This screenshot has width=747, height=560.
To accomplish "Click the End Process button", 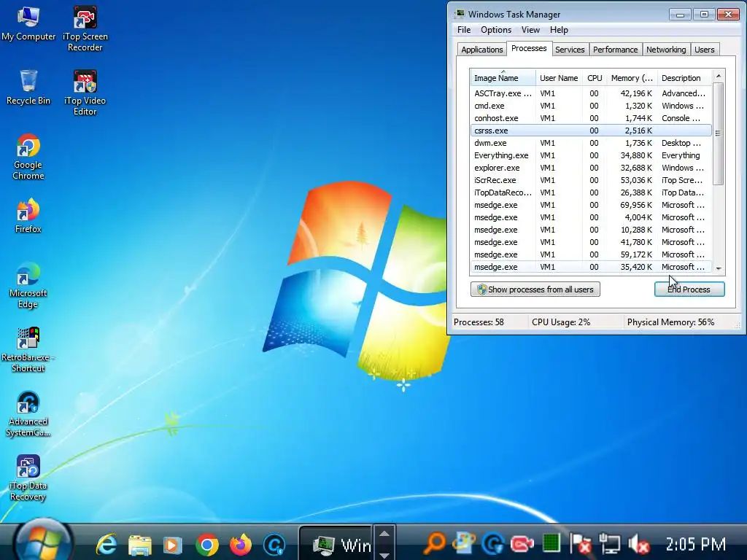I will [x=689, y=289].
